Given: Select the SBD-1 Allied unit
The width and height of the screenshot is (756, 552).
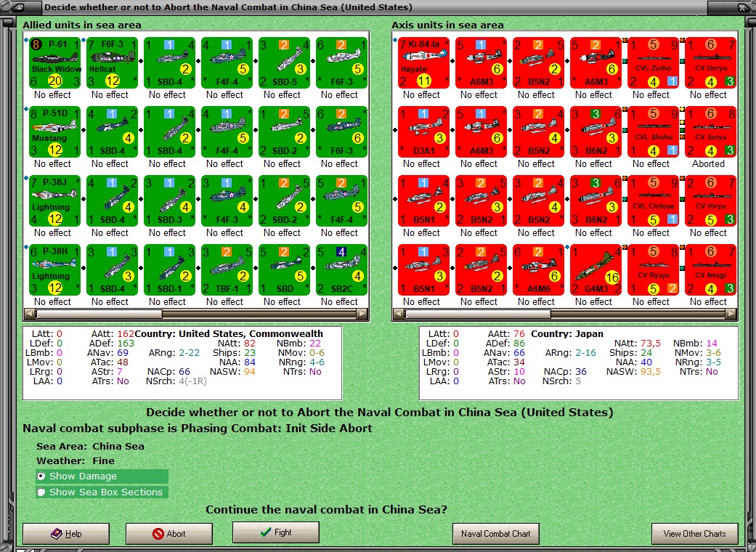Looking at the screenshot, I should click(x=169, y=269).
